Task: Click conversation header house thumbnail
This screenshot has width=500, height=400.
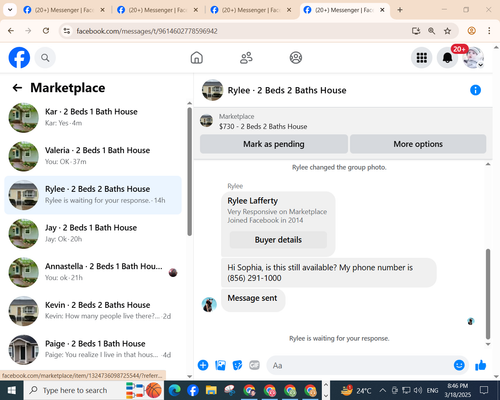Action: coord(212,90)
